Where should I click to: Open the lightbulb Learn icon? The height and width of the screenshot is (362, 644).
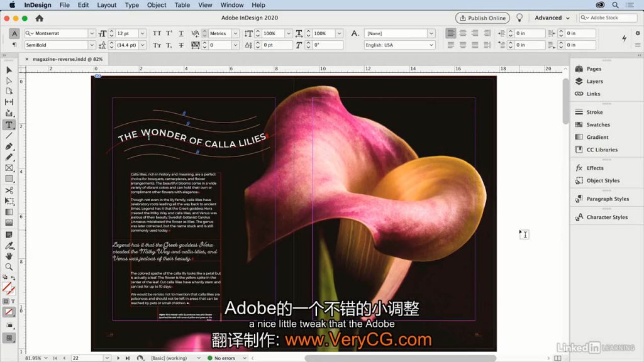519,18
